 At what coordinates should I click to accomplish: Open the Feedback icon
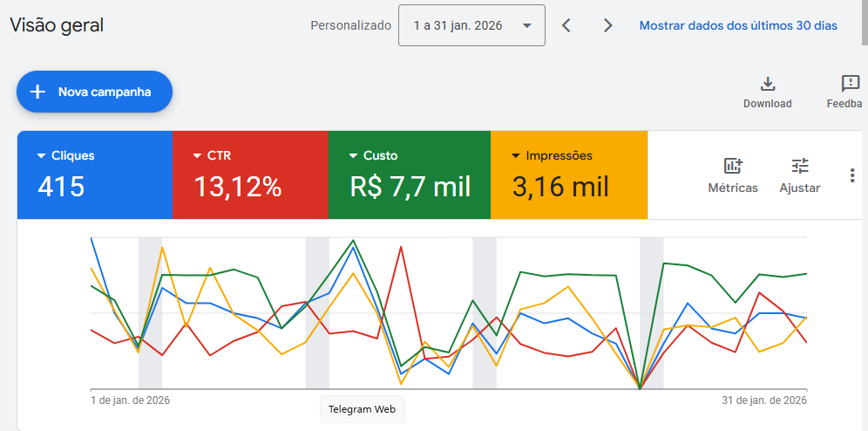850,85
